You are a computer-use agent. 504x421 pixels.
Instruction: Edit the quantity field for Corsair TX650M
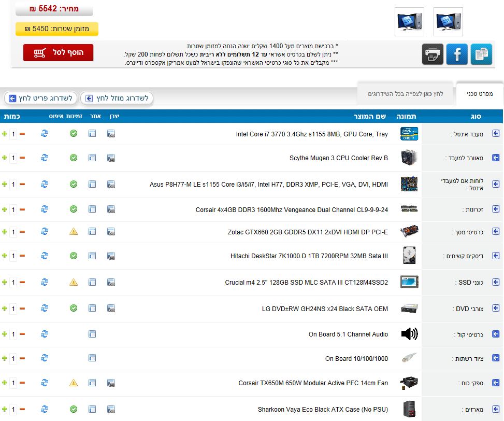pyautogui.click(x=13, y=383)
